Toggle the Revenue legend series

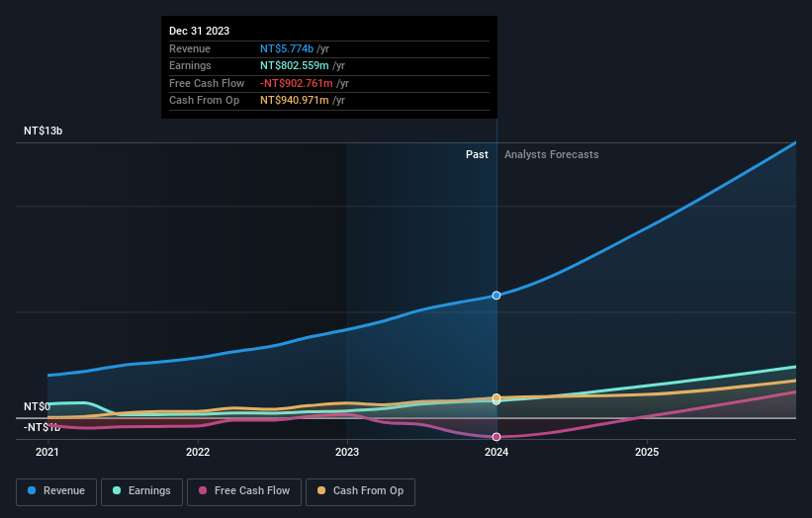(56, 491)
